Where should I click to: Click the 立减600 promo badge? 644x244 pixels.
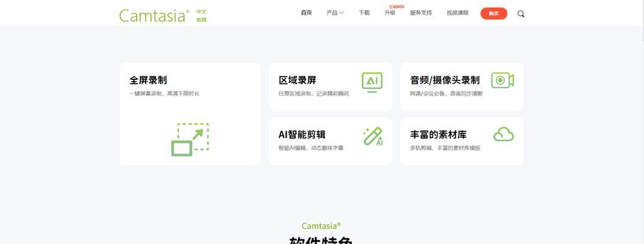396,7
